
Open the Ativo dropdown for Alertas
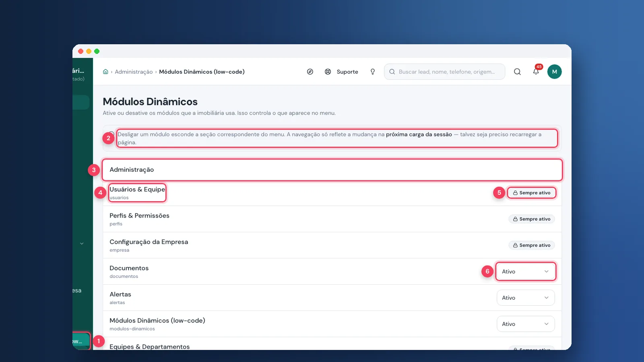pos(526,298)
